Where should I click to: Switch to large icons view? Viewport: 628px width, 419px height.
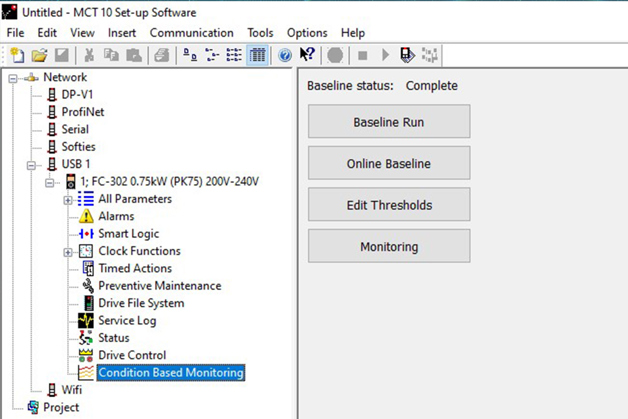pyautogui.click(x=190, y=55)
